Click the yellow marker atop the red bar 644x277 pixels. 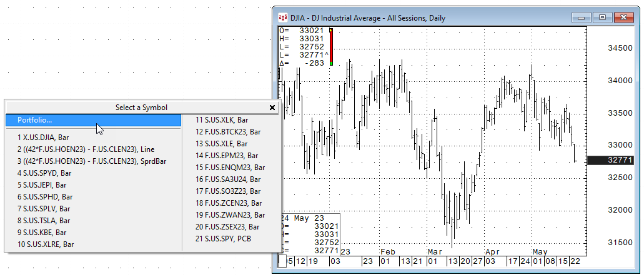point(331,30)
